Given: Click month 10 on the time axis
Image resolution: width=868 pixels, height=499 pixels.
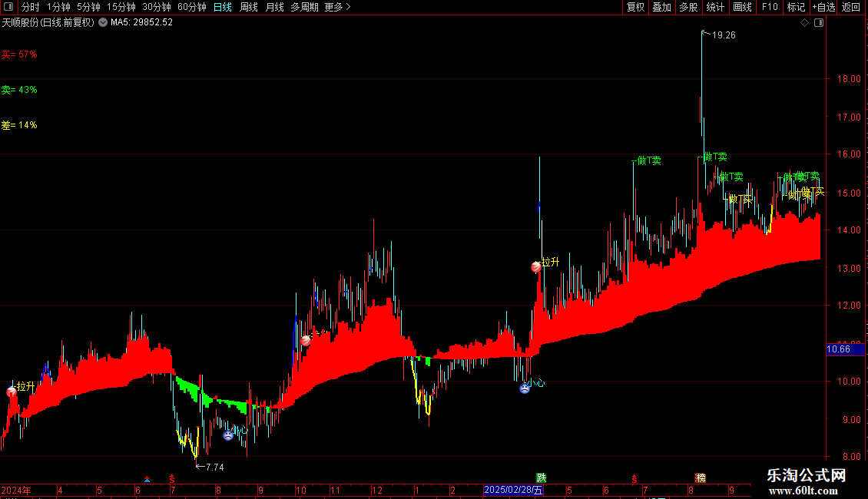Looking at the screenshot, I should point(300,490).
